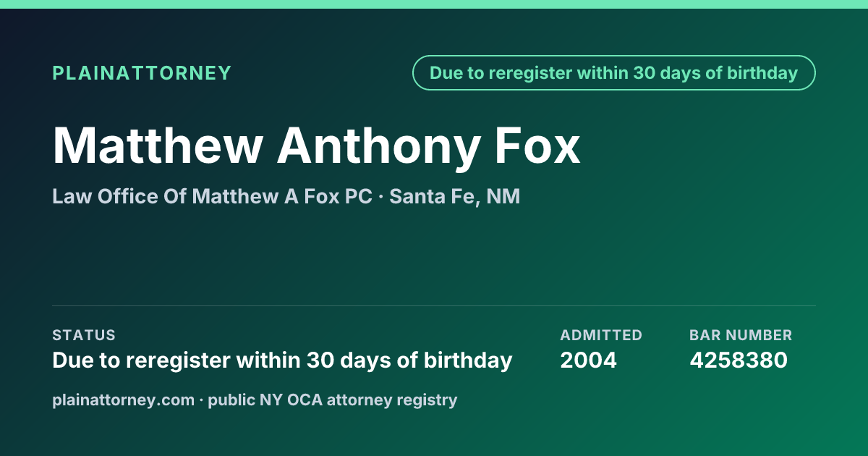
Task: Click the empty space between firm line and divider
Action: [x=434, y=257]
